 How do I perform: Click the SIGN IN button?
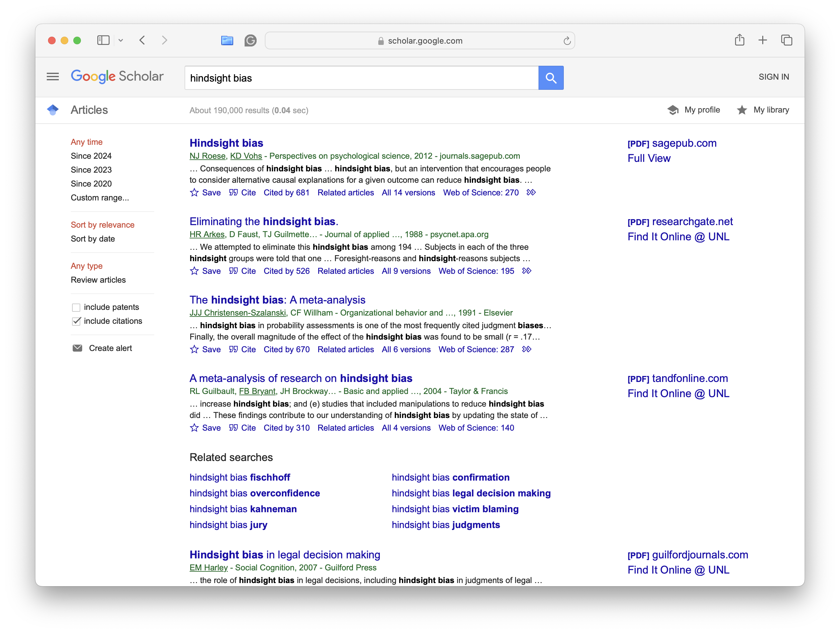[x=773, y=77]
